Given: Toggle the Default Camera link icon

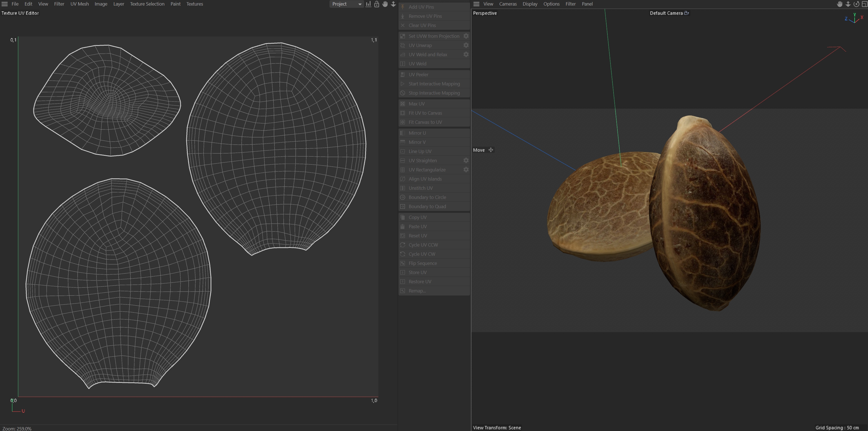Looking at the screenshot, I should [686, 13].
